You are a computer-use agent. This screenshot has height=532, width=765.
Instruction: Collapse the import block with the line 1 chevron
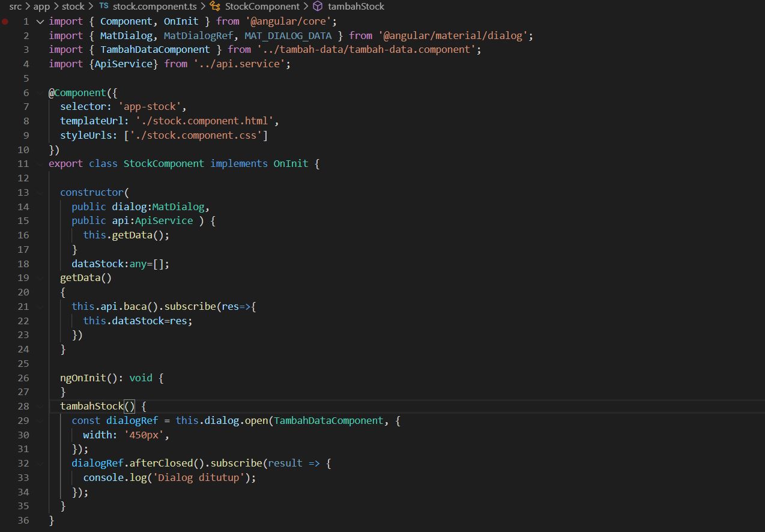tap(40, 21)
